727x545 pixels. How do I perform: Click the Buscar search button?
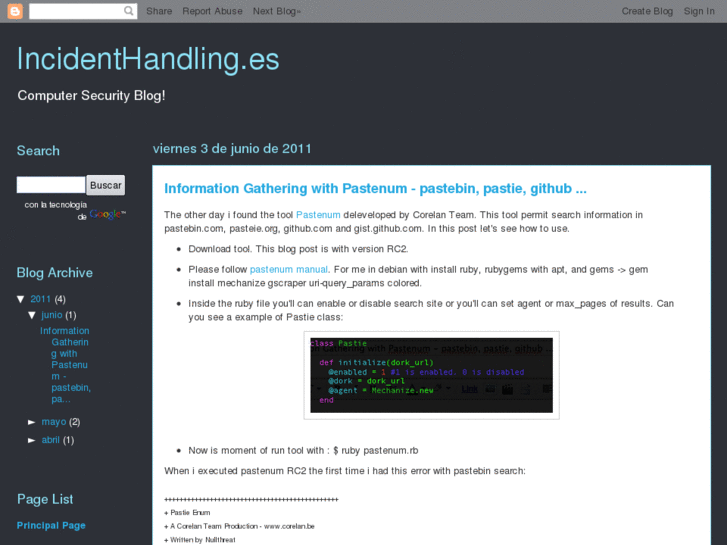coord(106,185)
